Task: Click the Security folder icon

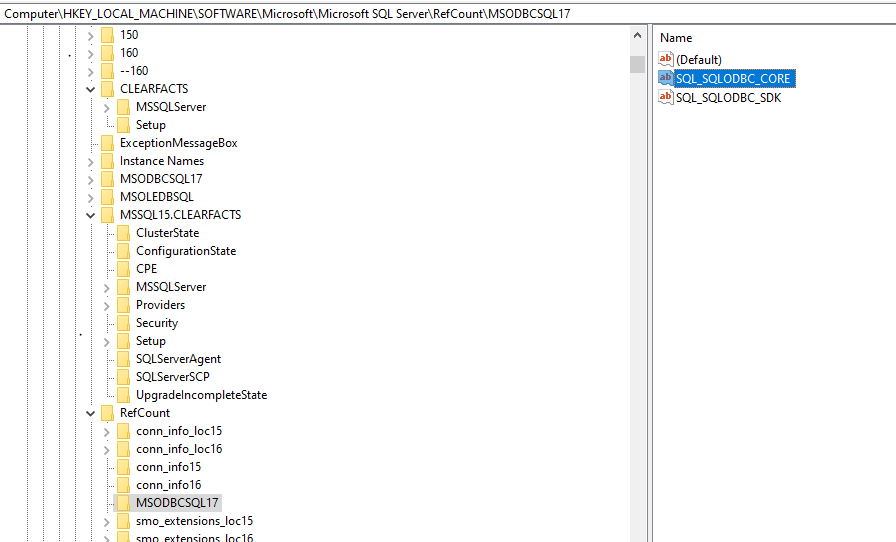Action: (x=123, y=323)
